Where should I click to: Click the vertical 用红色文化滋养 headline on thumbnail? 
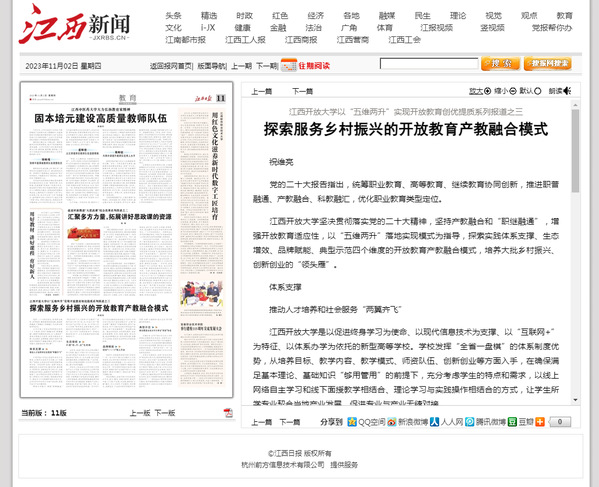[x=215, y=166]
